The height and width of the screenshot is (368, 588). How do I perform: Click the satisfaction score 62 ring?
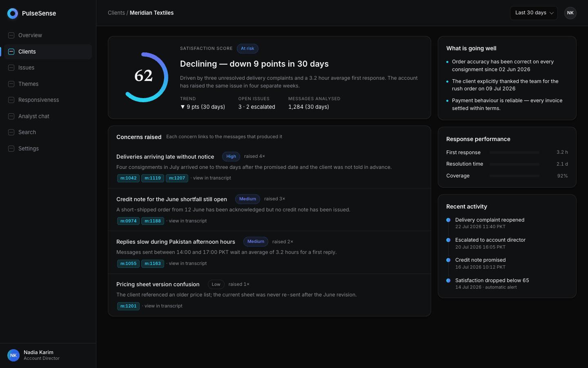[144, 77]
